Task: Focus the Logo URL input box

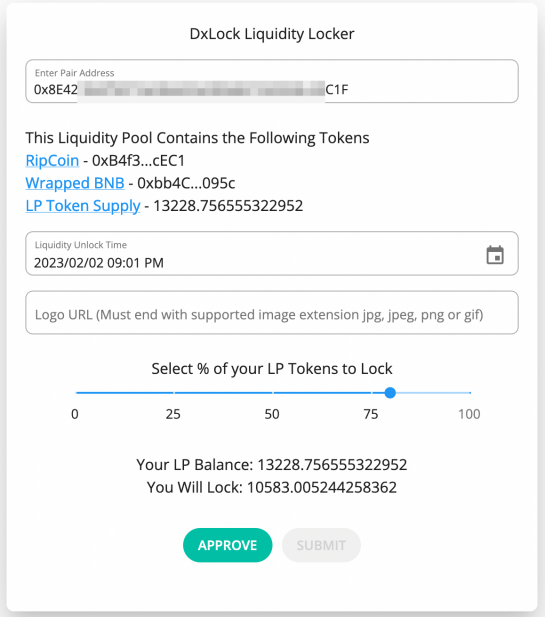Action: click(272, 313)
